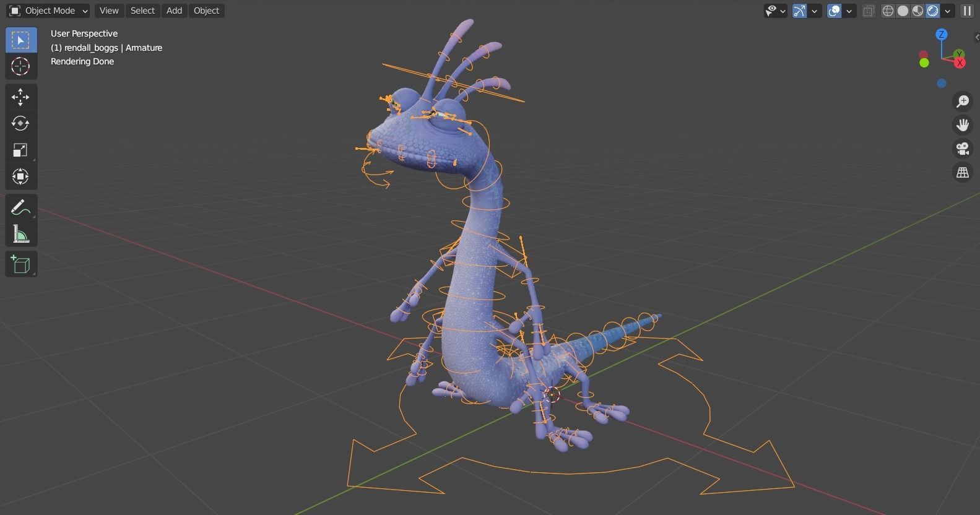Switch to wireframe viewport shading
This screenshot has width=980, height=515.
tap(888, 11)
